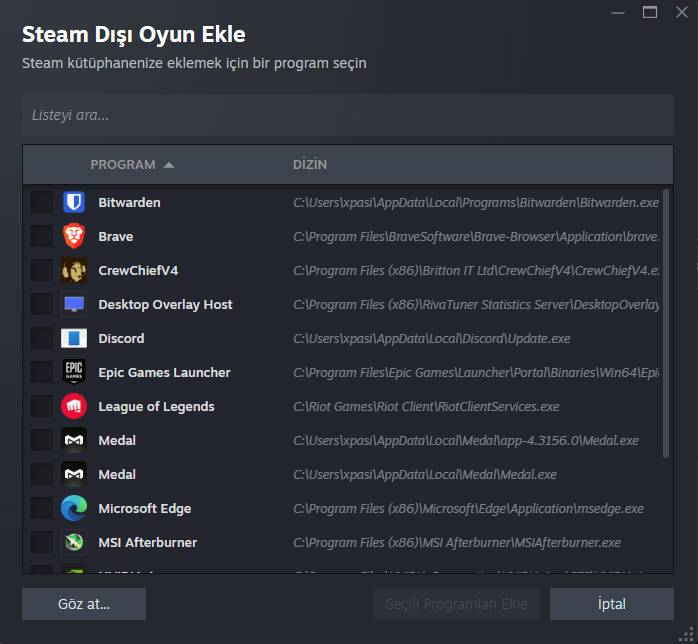Click the MSI Afterburner icon
698x644 pixels.
click(x=74, y=542)
